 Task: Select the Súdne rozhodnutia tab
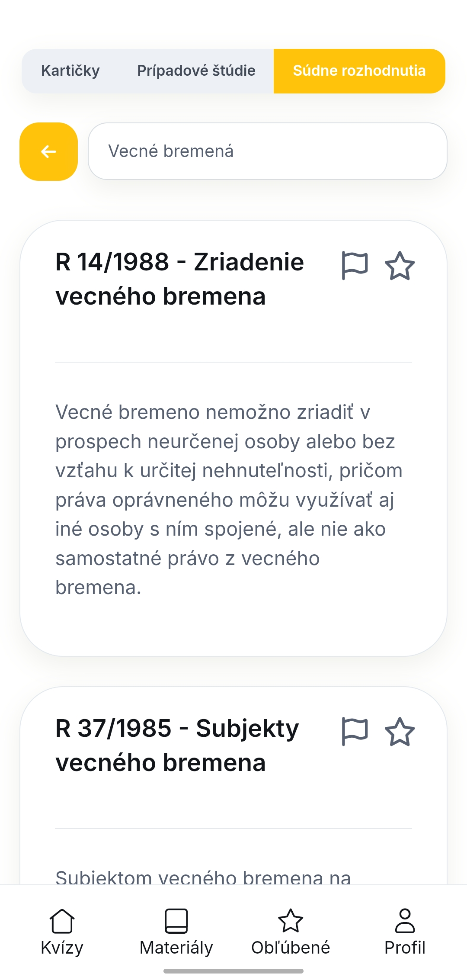tap(359, 71)
